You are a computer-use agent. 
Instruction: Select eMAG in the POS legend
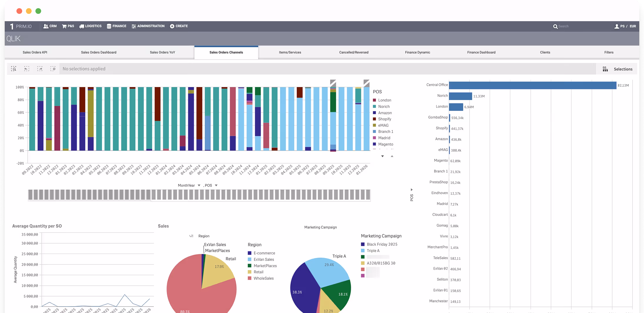click(x=381, y=125)
